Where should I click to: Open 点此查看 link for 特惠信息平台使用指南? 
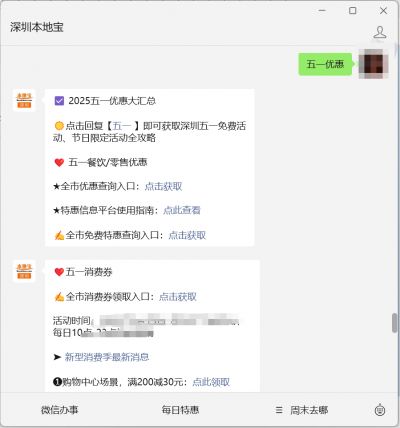tap(182, 210)
